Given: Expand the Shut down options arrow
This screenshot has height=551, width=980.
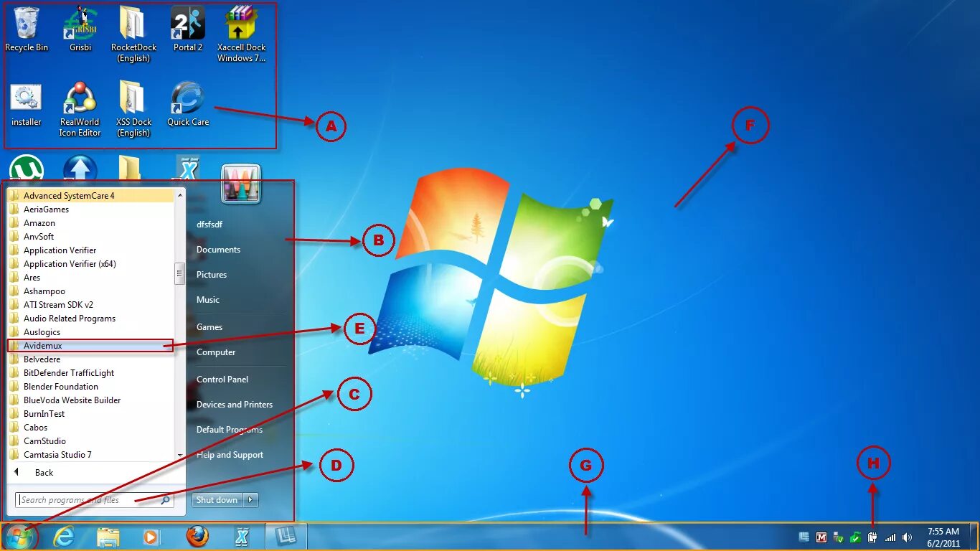Looking at the screenshot, I should point(249,500).
